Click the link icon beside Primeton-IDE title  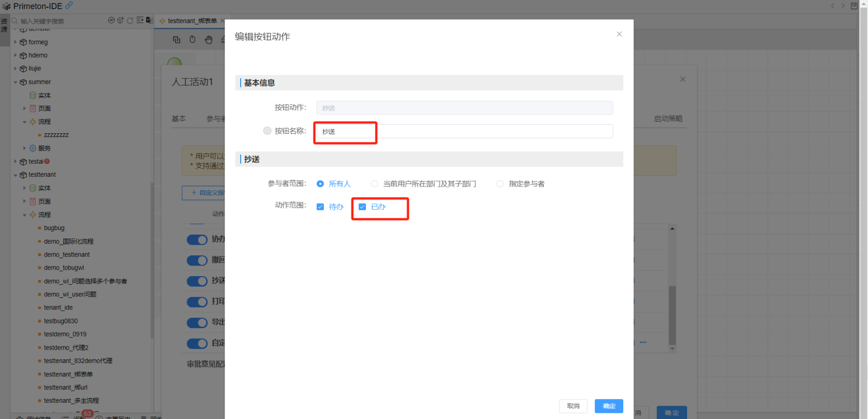[x=69, y=6]
